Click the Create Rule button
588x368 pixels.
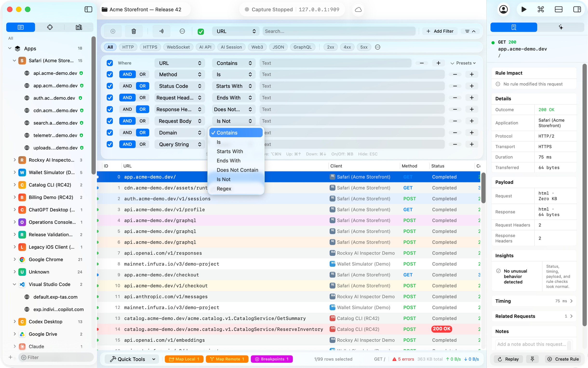(563, 359)
